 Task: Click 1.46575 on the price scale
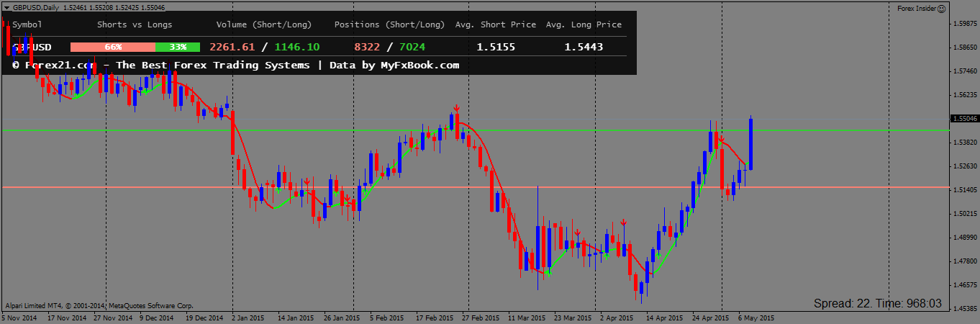click(965, 285)
